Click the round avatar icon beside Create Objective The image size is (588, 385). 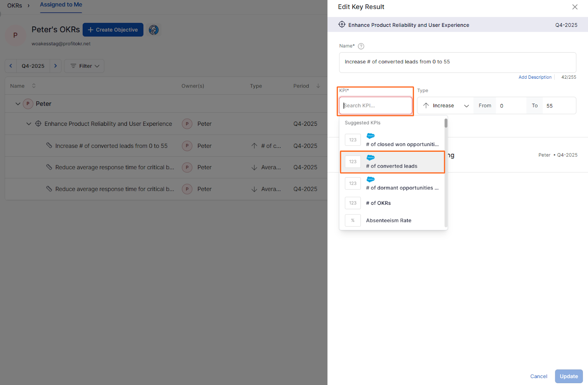point(154,30)
